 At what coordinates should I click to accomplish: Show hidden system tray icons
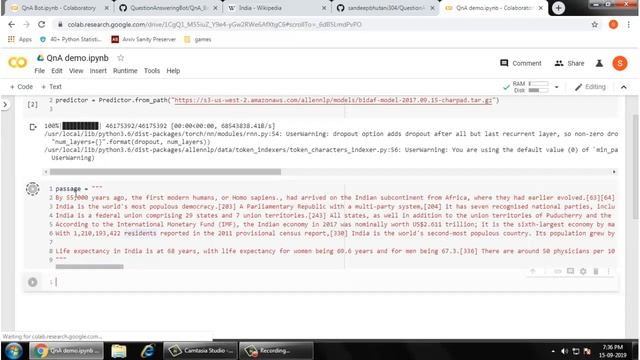(553, 351)
